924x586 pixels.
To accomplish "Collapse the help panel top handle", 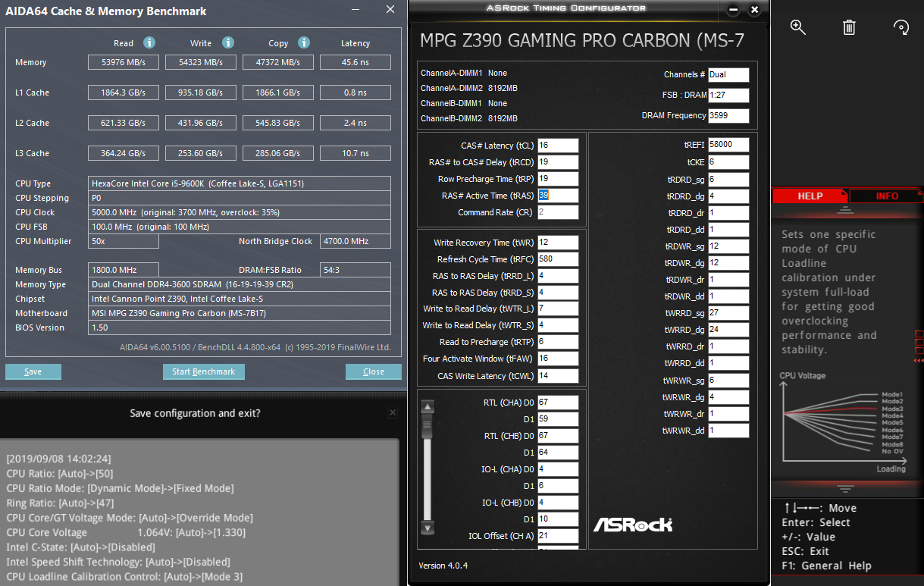I will click(846, 209).
